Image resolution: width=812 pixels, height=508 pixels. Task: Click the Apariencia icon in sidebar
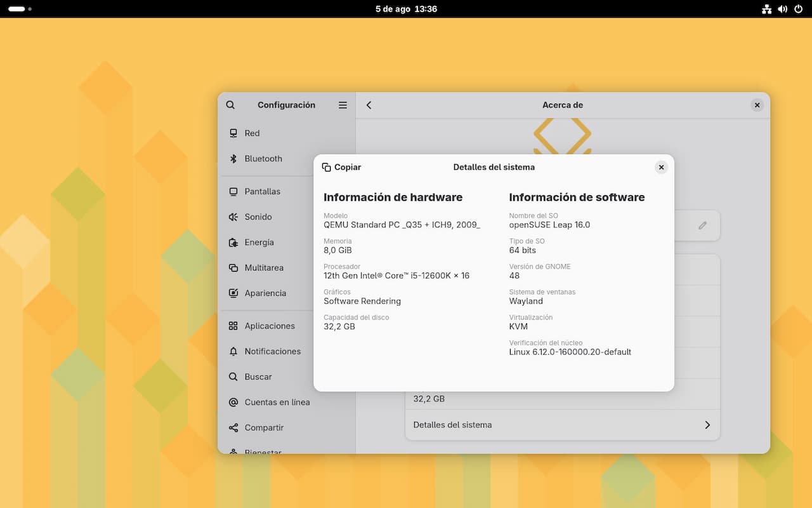point(233,293)
